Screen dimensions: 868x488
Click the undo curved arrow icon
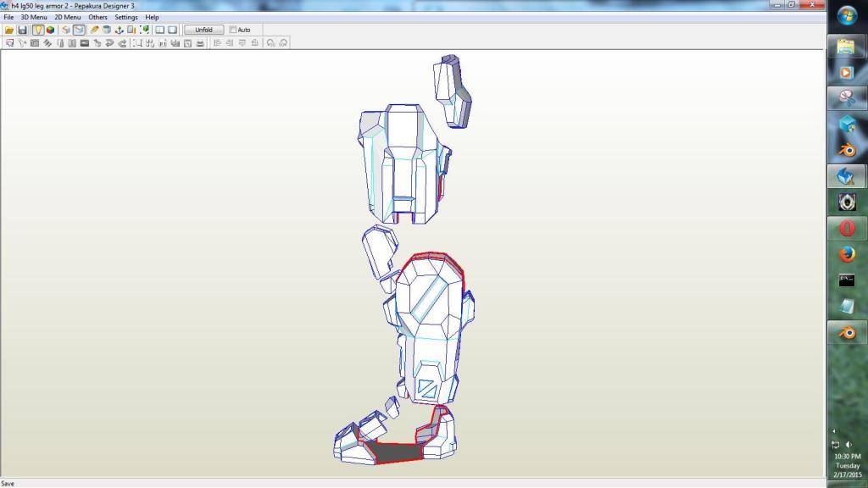(x=109, y=42)
